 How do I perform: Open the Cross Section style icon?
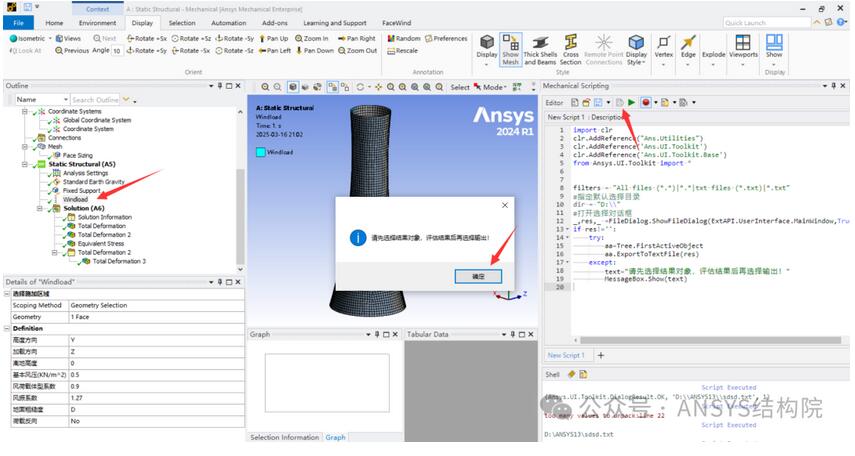[570, 48]
